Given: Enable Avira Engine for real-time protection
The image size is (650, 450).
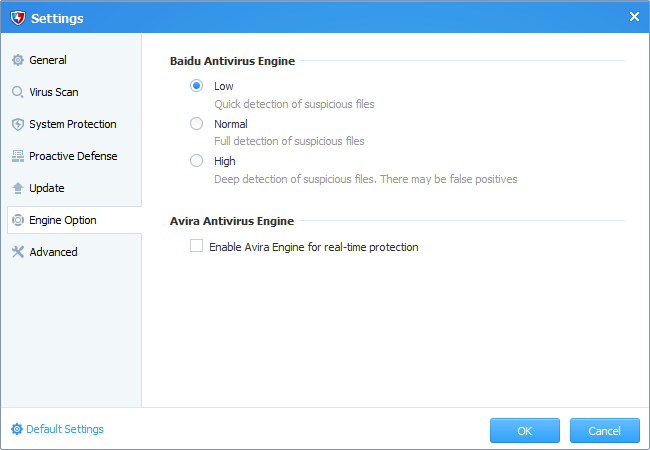Looking at the screenshot, I should coord(196,246).
